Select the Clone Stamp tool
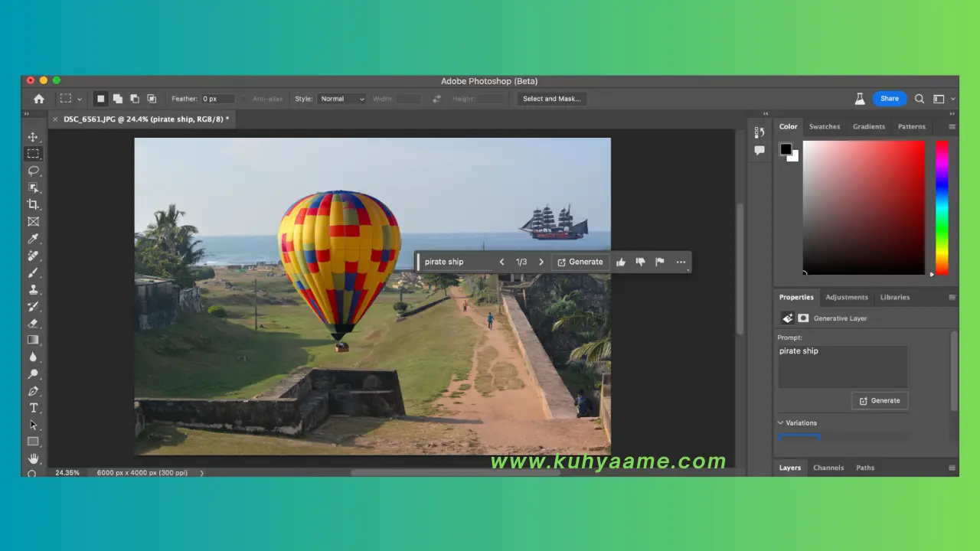This screenshot has width=980, height=551. [x=33, y=289]
